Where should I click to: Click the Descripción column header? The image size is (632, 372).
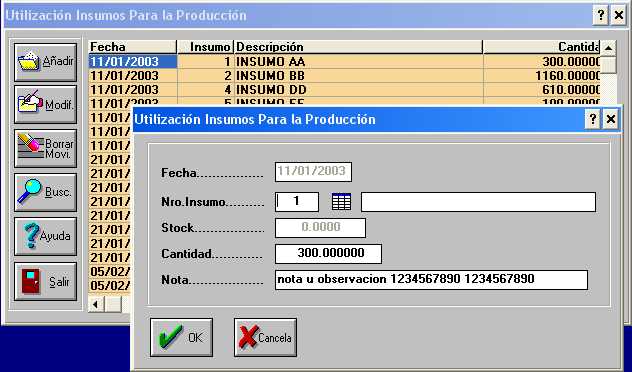358,47
